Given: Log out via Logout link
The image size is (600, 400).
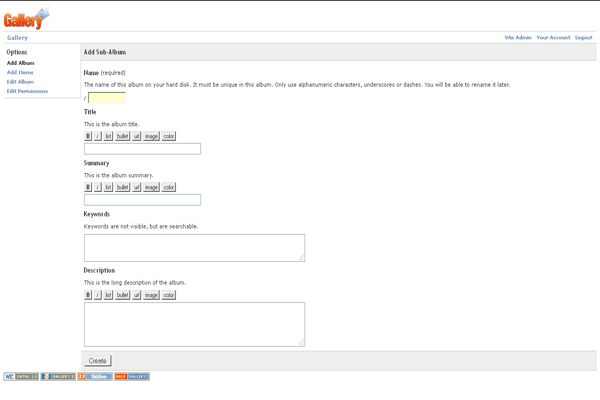Looking at the screenshot, I should [584, 38].
